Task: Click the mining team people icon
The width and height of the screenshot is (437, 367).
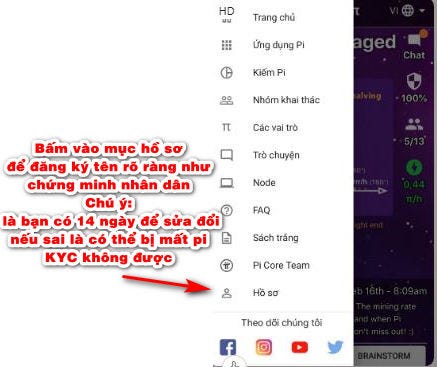Action: pos(227,100)
